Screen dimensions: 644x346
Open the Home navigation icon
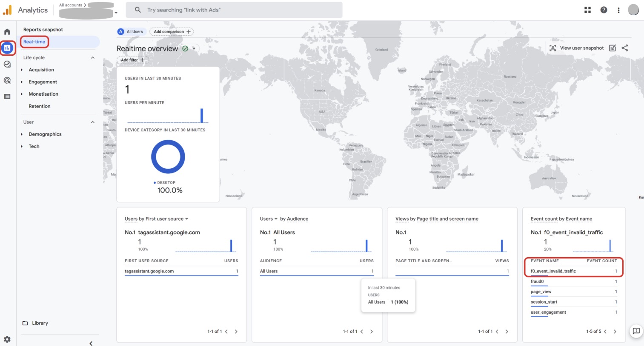pyautogui.click(x=7, y=31)
